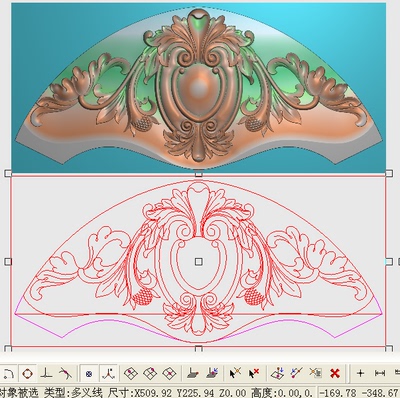Toggle the center point snap button
The height and width of the screenshot is (398, 400).
pyautogui.click(x=89, y=374)
